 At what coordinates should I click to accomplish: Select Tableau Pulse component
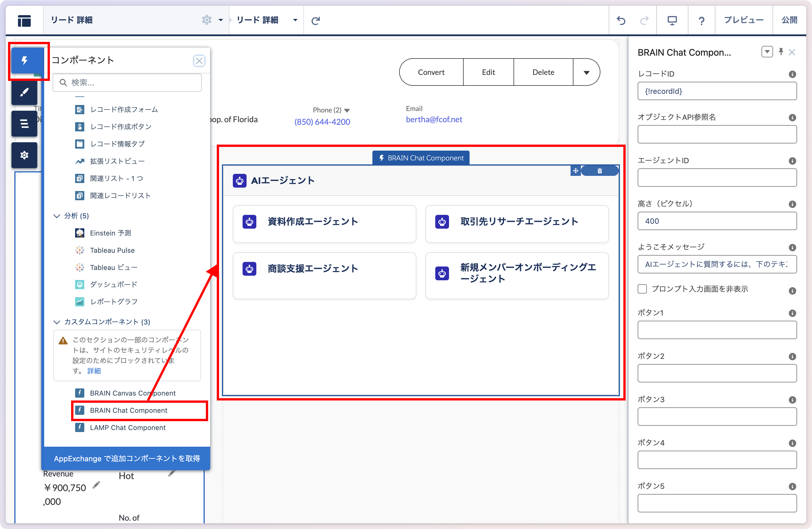pos(112,250)
